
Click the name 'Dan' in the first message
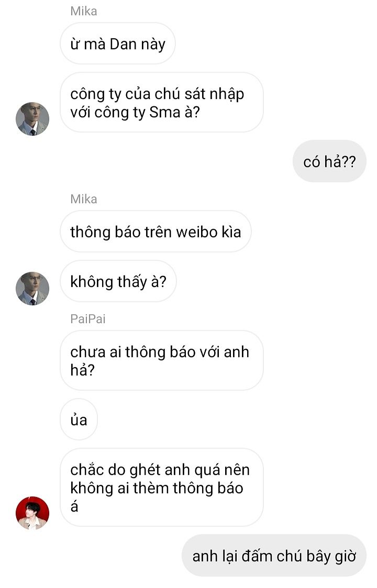click(x=123, y=45)
